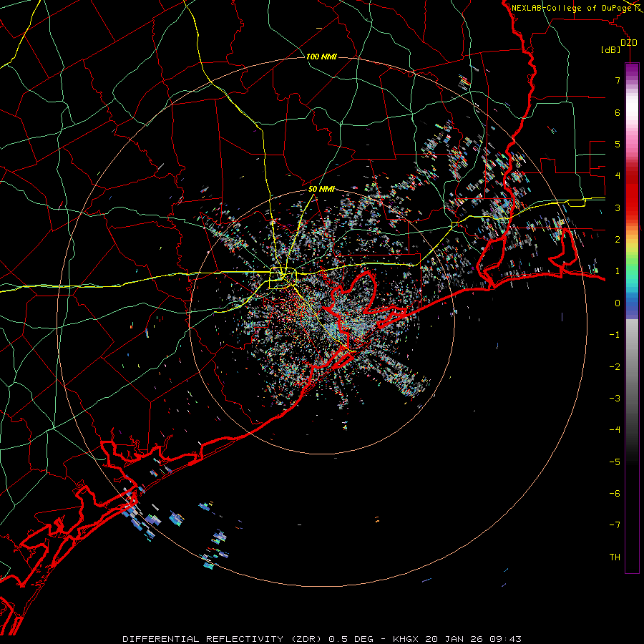The image size is (644, 644).
Task: Click the "NEXLAB-College of DuPage" watermark text
Action: click(571, 8)
